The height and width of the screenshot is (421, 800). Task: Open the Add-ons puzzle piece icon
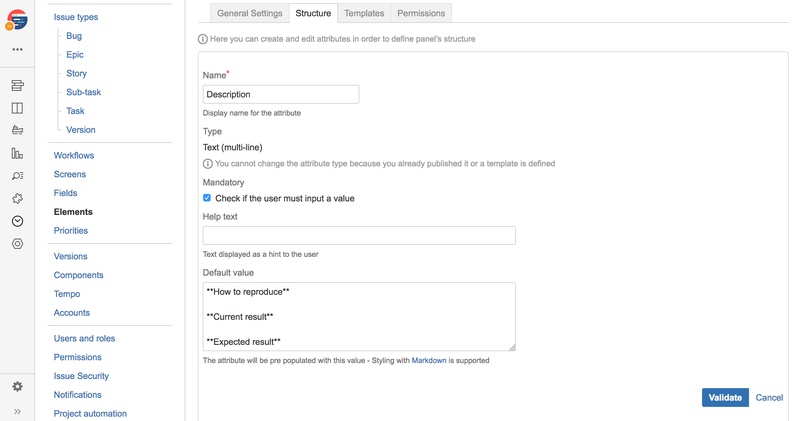[x=17, y=198]
